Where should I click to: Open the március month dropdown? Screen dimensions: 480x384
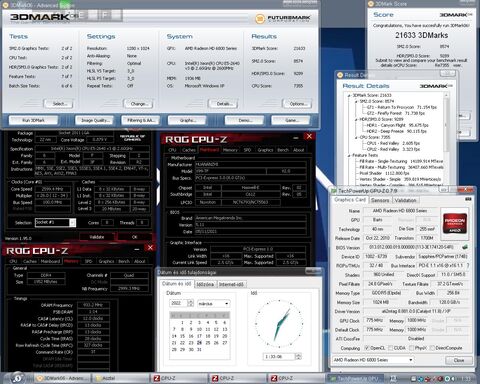tap(213, 304)
